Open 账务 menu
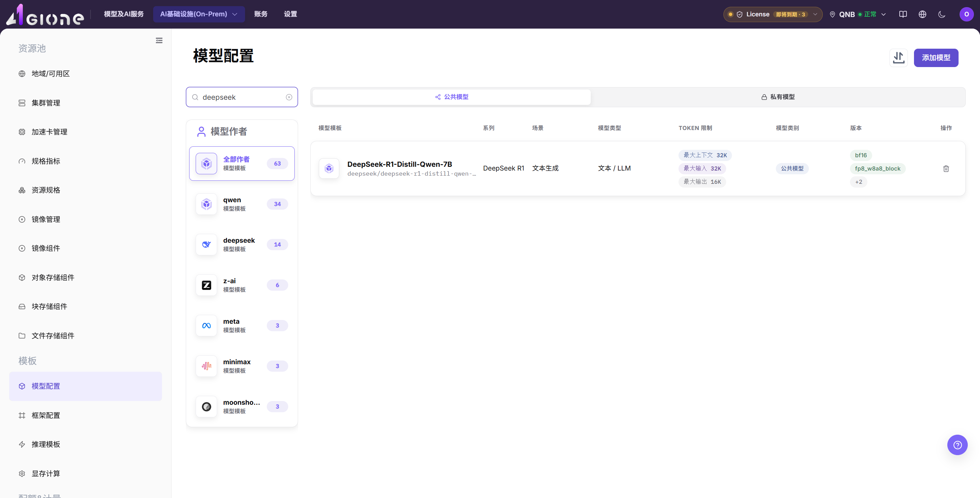This screenshot has width=980, height=498. 261,14
